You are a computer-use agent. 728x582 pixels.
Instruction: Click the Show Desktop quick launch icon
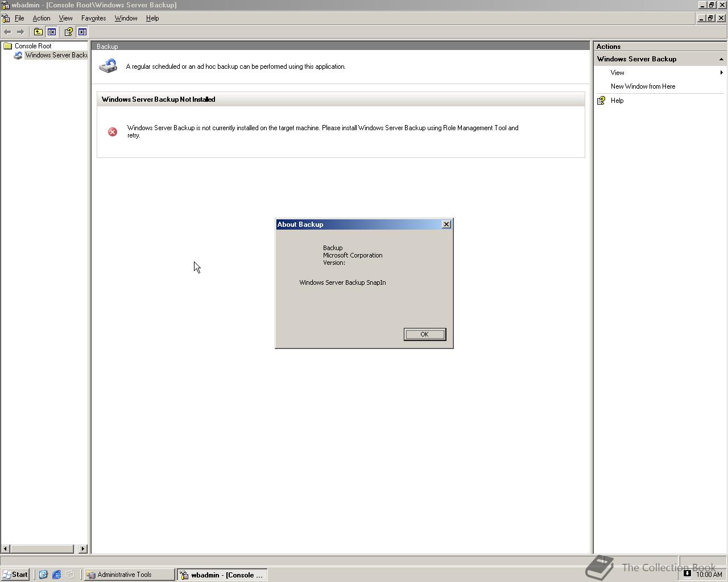[70, 575]
